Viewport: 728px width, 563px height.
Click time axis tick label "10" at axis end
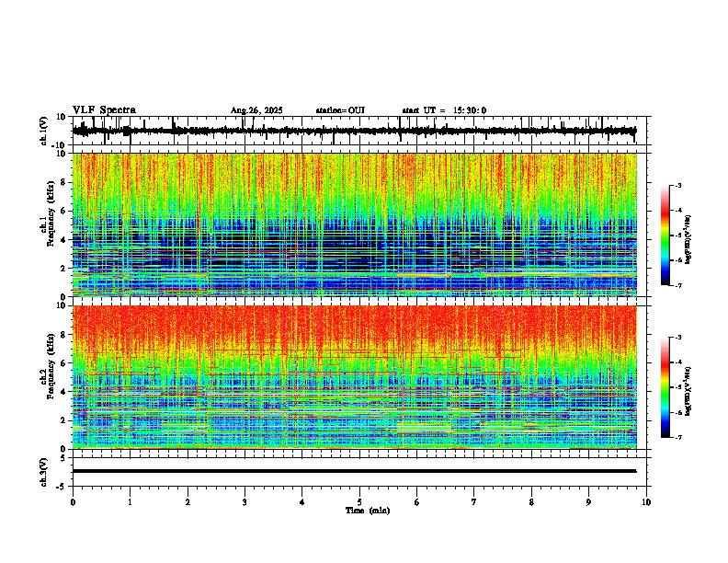point(646,502)
